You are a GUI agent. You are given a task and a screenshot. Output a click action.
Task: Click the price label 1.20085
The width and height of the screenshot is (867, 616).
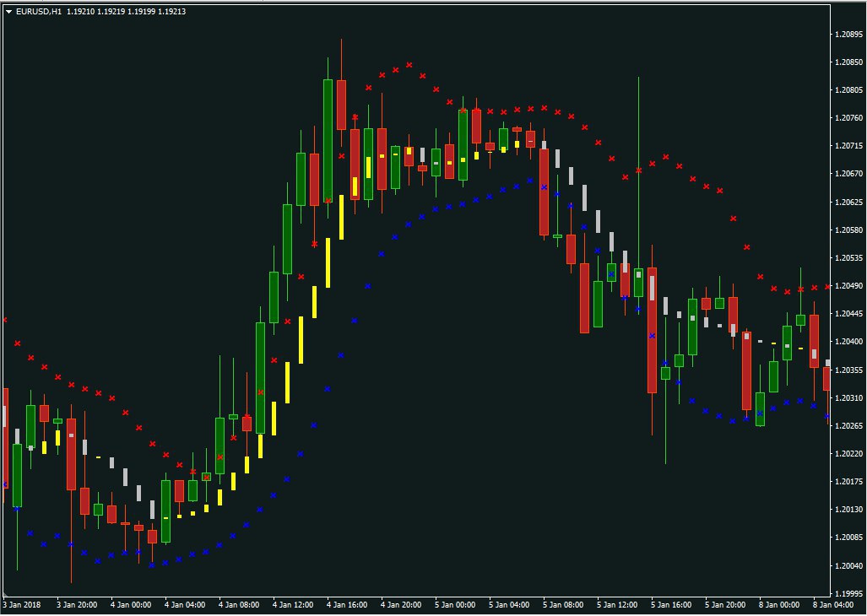(848, 537)
